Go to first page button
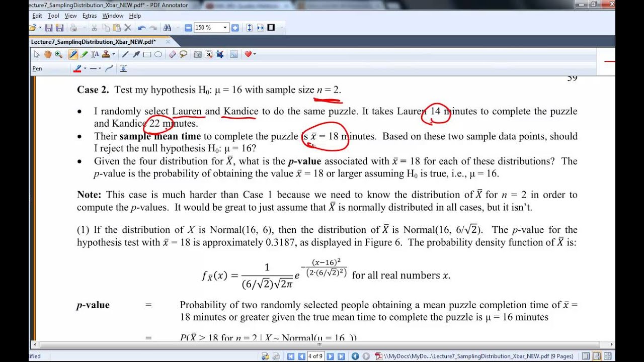 tap(290, 356)
